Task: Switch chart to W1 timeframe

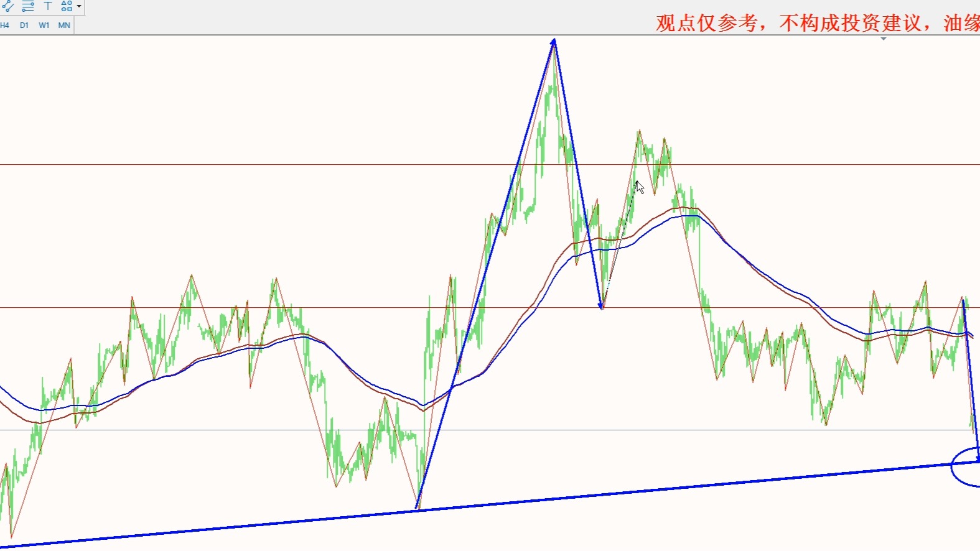Action: (x=44, y=25)
